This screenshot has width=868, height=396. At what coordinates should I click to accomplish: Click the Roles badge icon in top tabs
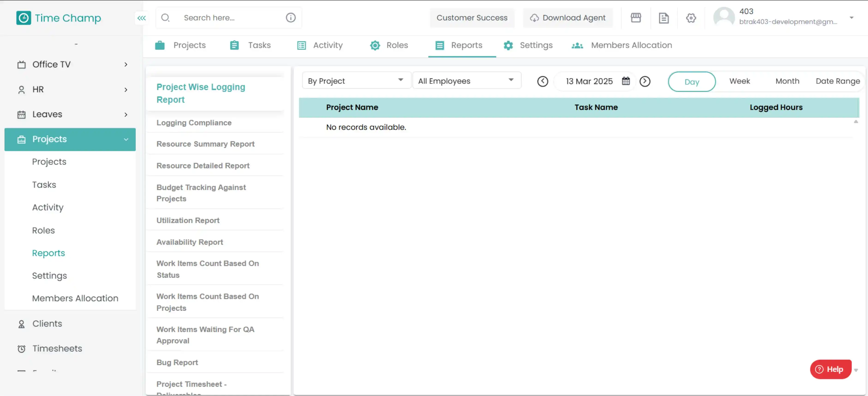[x=375, y=45]
